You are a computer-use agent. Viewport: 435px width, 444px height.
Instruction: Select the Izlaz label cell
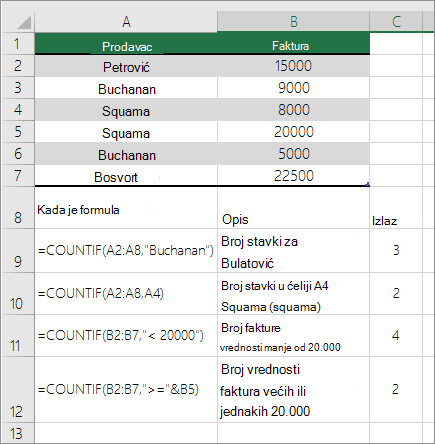point(396,208)
